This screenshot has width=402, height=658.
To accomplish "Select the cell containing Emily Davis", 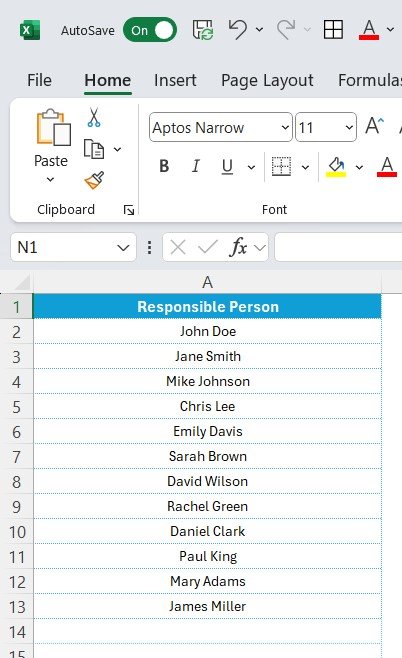I will point(207,431).
